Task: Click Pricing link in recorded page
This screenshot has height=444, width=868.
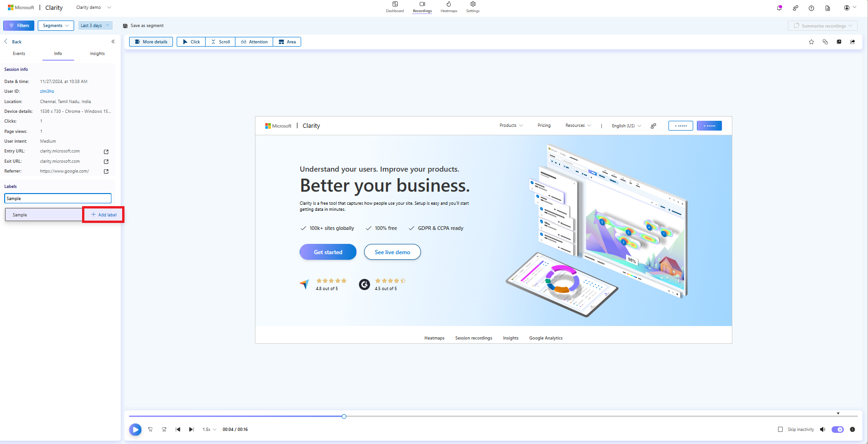Action: pos(544,125)
